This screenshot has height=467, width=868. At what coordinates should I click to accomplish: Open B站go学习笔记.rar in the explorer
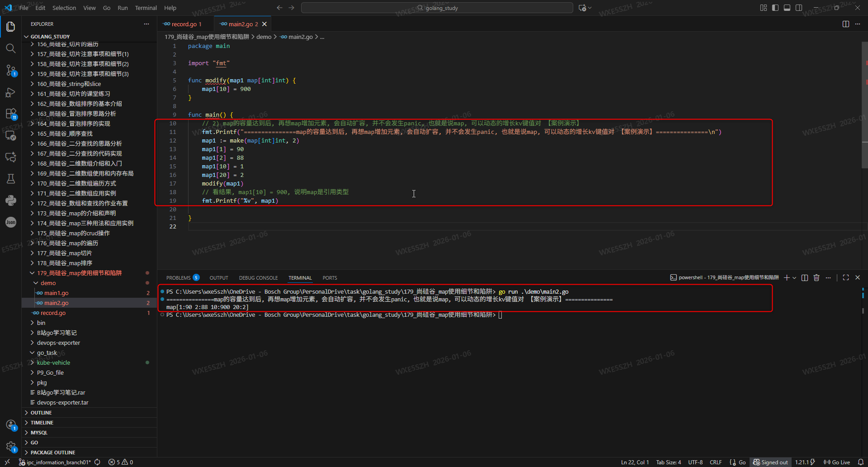(90, 392)
